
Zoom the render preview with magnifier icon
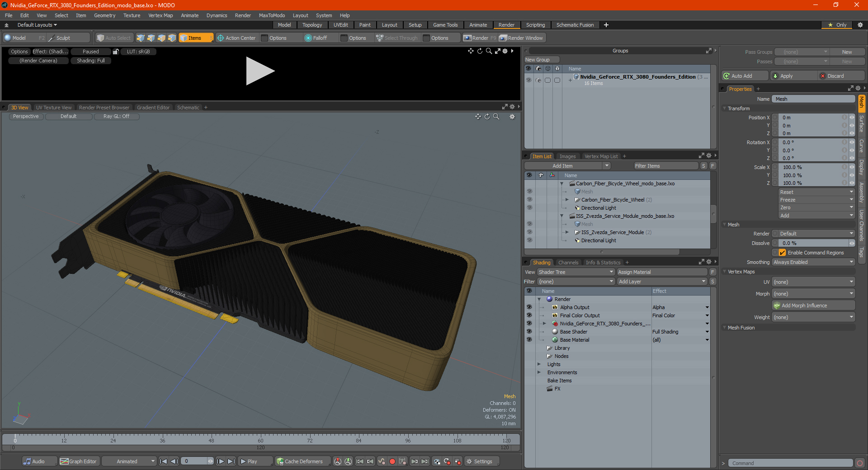489,51
